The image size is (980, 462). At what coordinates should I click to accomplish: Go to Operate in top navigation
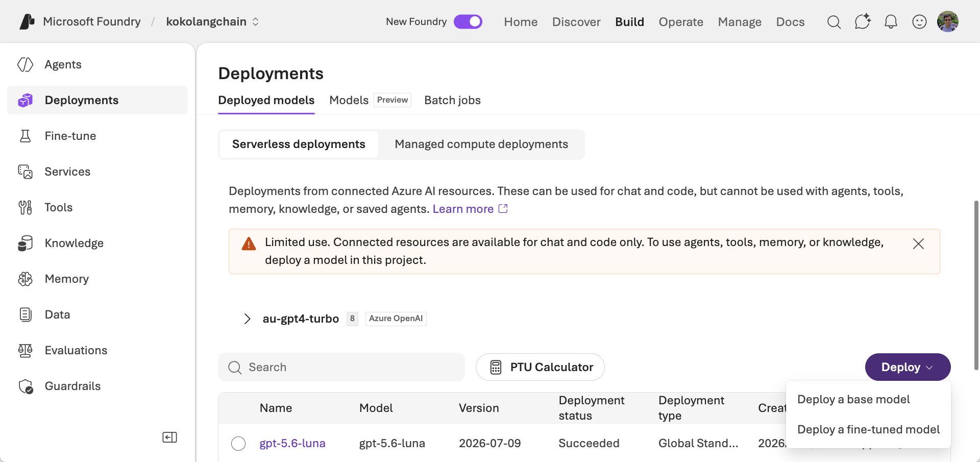(x=681, y=21)
